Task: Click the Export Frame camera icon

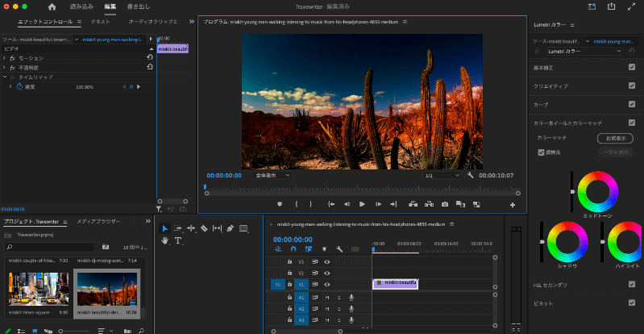Action: (x=444, y=204)
